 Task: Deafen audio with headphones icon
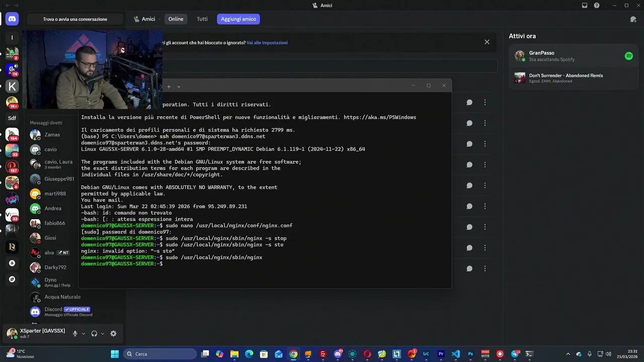pos(94,333)
